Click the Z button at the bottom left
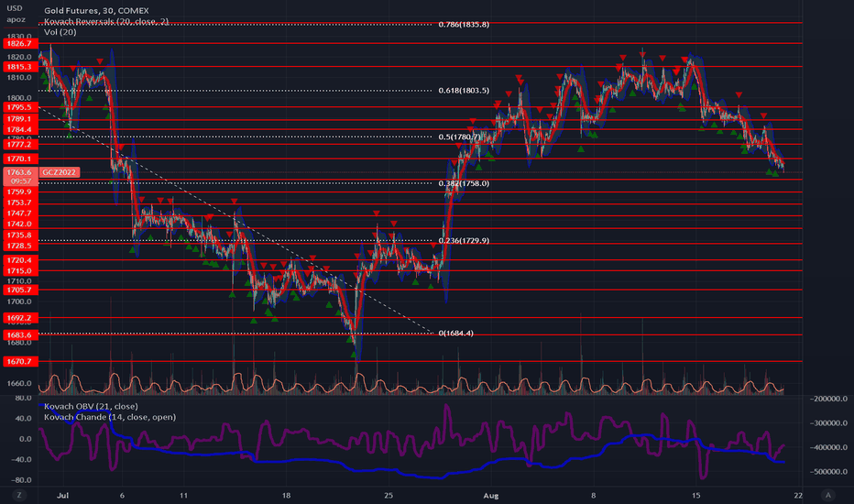This screenshot has height=504, width=854. [x=19, y=495]
